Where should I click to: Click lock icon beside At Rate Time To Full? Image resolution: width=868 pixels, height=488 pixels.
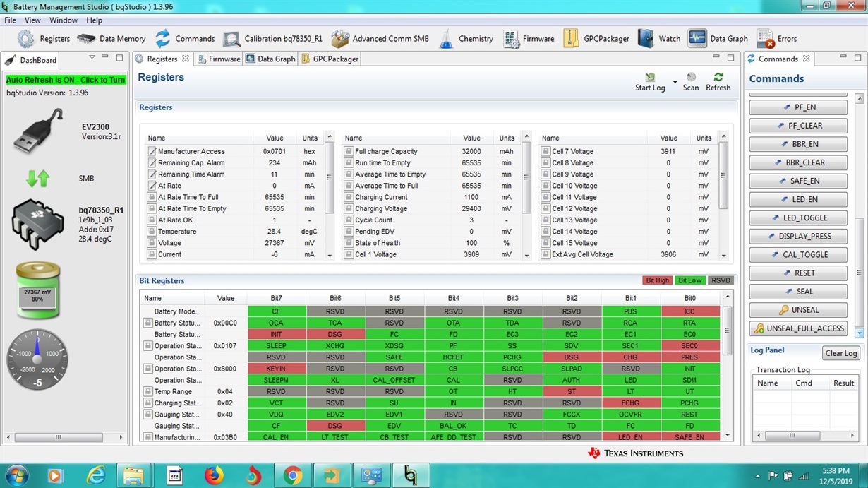click(152, 197)
